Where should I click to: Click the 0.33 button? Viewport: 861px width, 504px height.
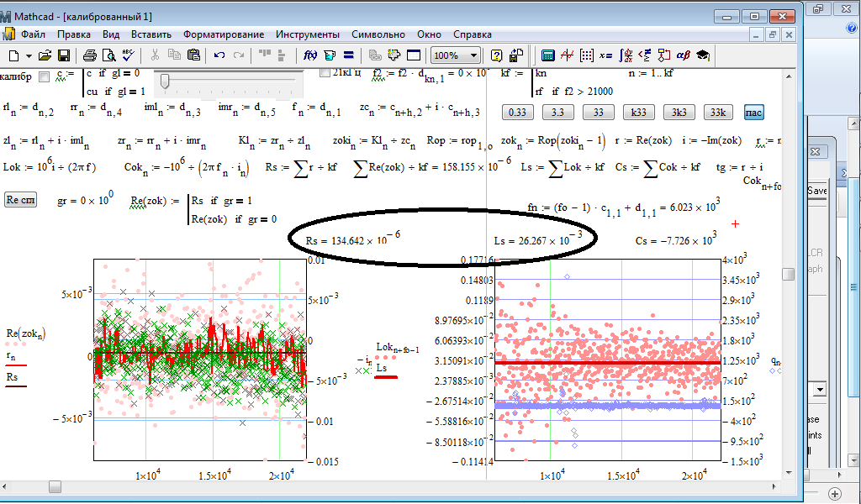[517, 113]
